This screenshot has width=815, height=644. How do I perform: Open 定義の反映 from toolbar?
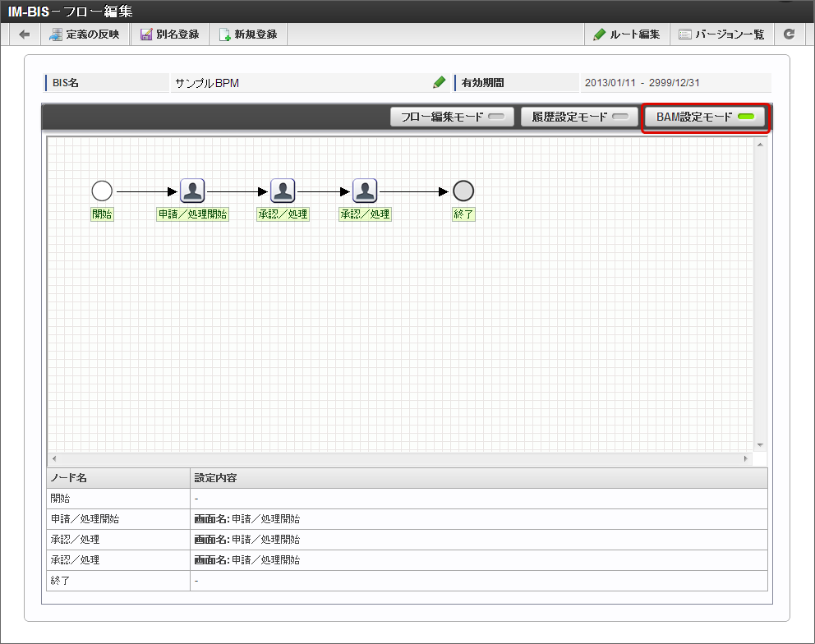point(85,34)
